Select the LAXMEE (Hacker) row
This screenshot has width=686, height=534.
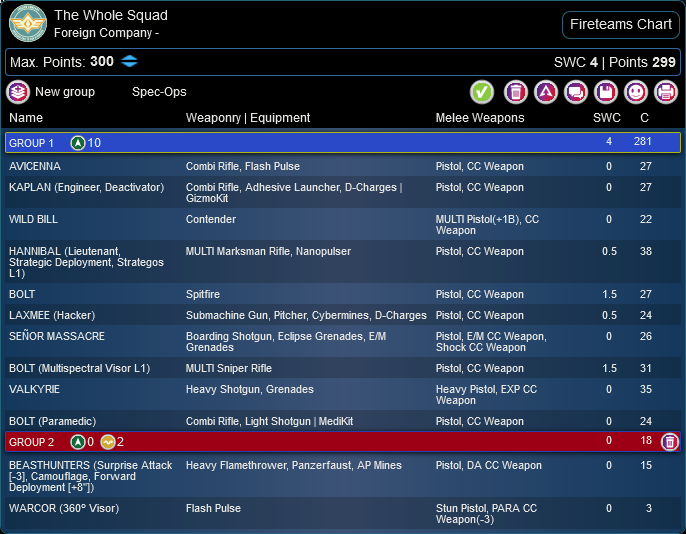(343, 315)
